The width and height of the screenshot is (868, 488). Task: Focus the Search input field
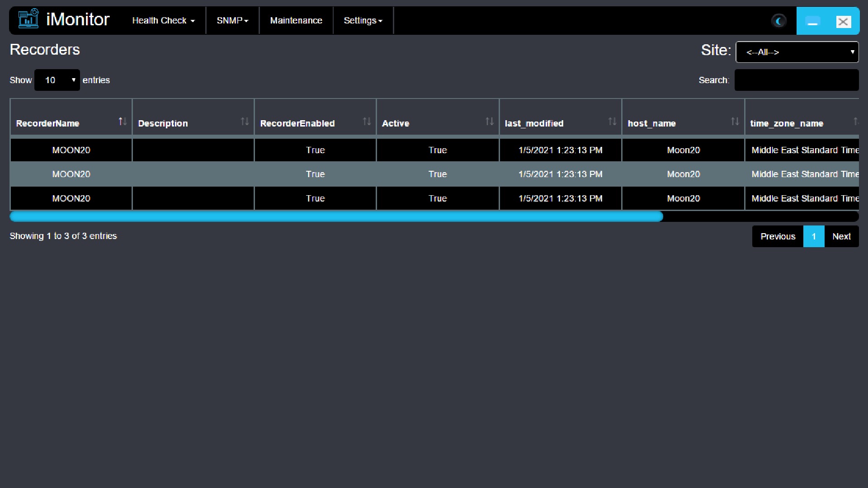(x=796, y=80)
